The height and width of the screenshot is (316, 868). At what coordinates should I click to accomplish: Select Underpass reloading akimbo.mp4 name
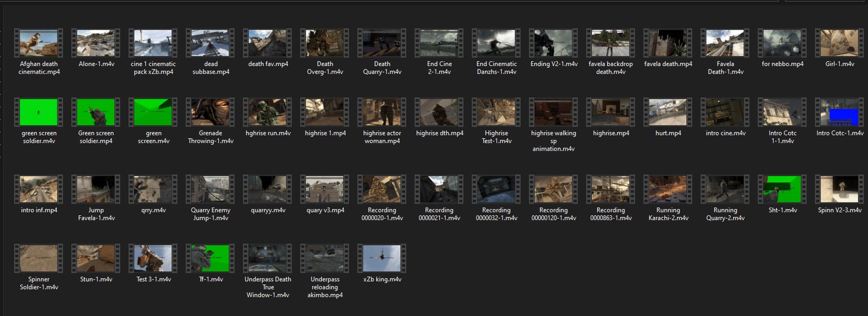coord(325,287)
